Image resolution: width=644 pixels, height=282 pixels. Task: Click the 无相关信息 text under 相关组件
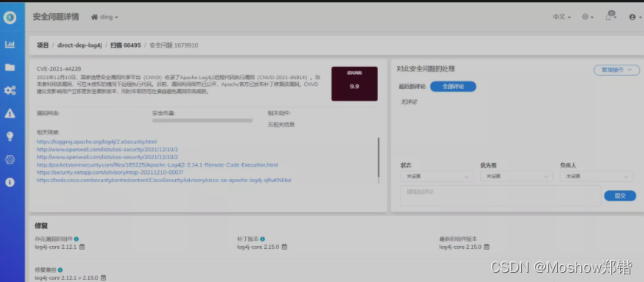pos(281,124)
